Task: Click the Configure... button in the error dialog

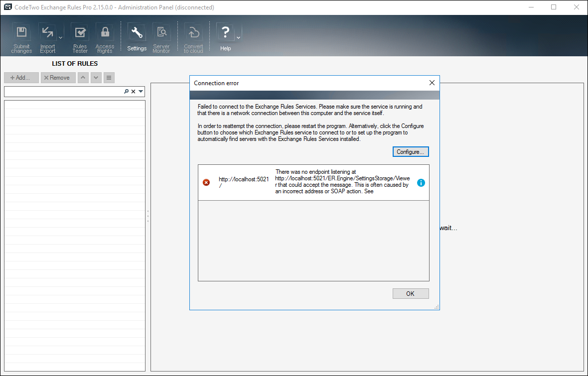Action: (411, 152)
